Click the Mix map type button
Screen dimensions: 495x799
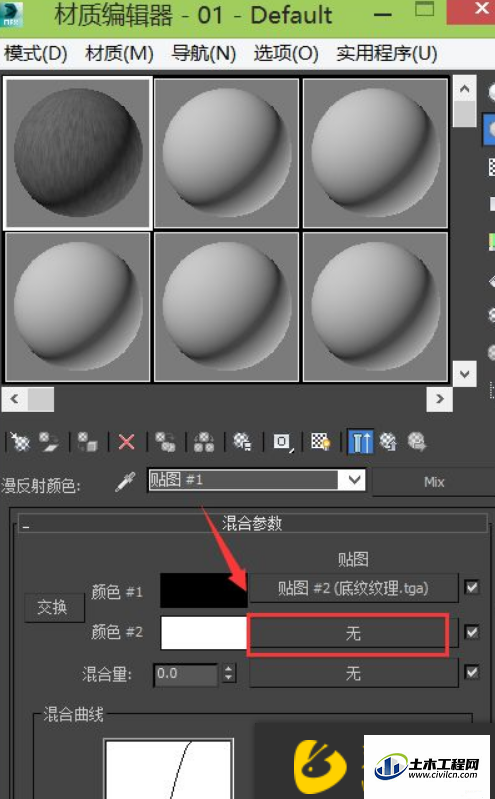click(x=434, y=482)
